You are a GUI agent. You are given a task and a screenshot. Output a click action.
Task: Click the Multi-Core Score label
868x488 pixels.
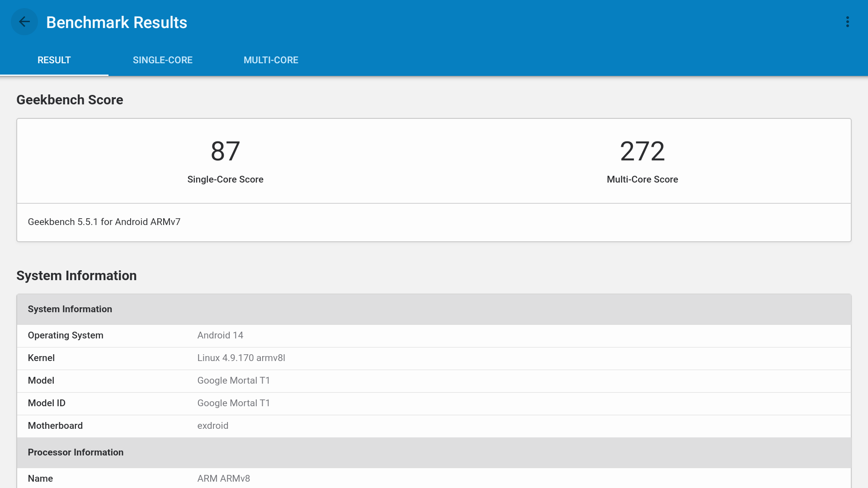pyautogui.click(x=642, y=179)
